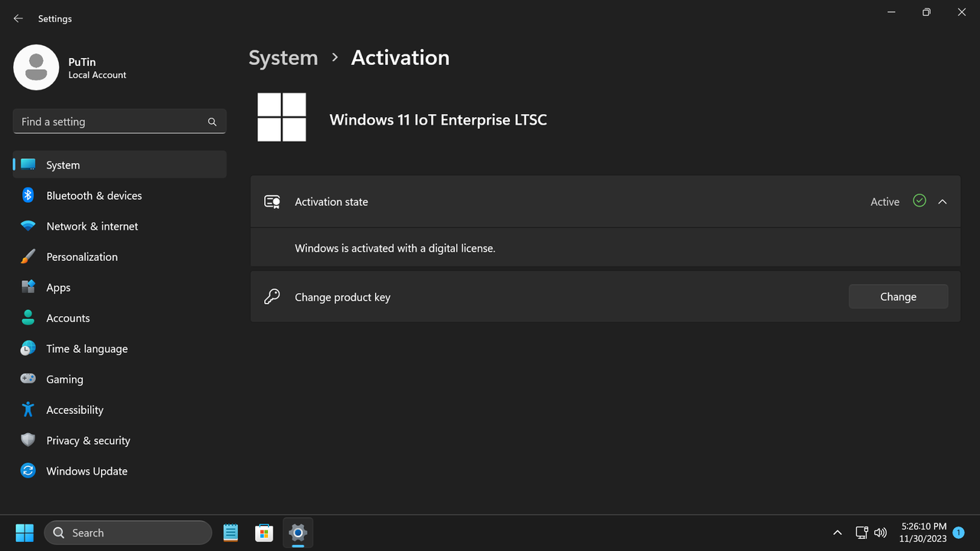Go to Windows Update
Image resolution: width=980 pixels, height=551 pixels.
click(87, 471)
